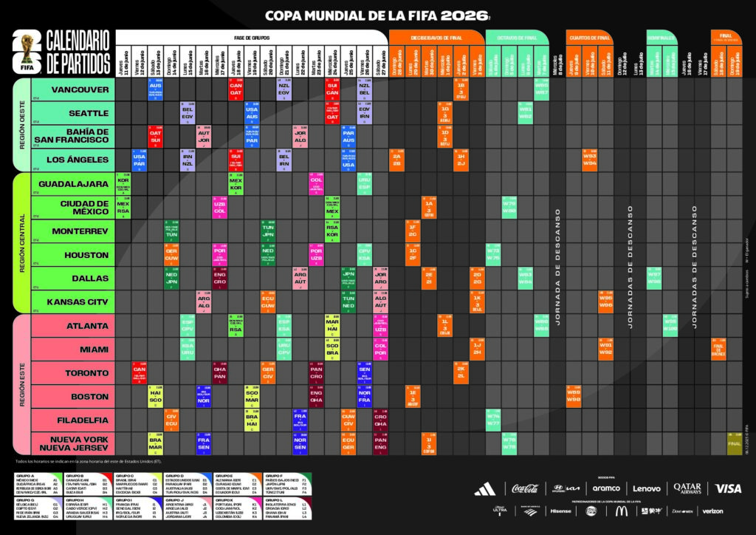The height and width of the screenshot is (535, 756).
Task: Click the Coca-Cola logo
Action: coord(525,488)
